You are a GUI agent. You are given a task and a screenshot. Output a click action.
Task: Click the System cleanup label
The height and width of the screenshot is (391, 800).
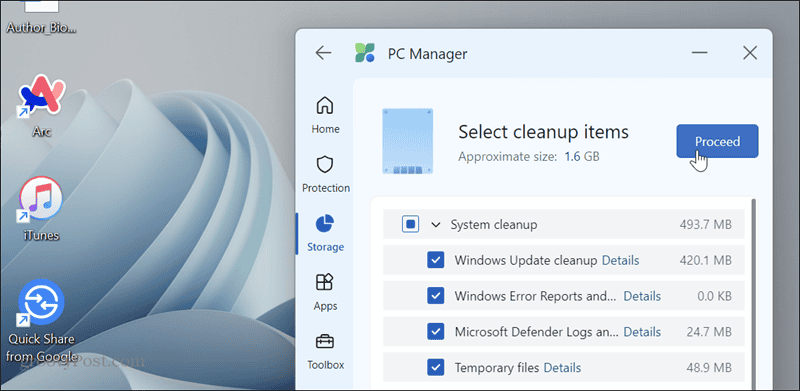pos(493,225)
